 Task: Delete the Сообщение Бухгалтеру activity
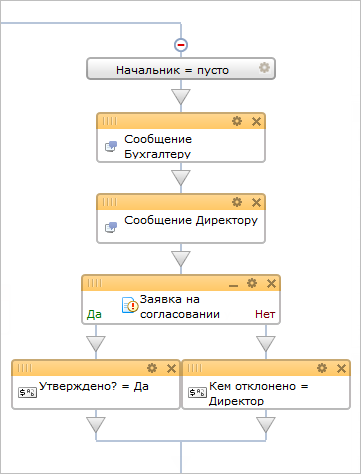coord(256,121)
